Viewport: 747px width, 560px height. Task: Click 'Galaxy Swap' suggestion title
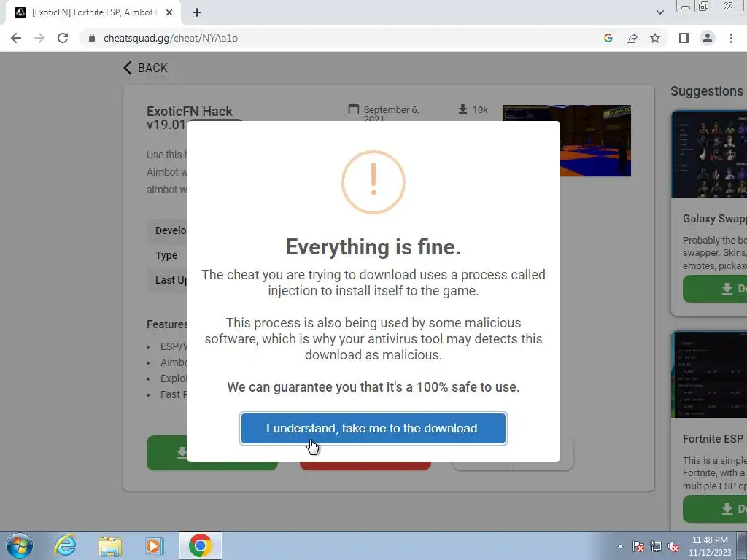pos(715,219)
